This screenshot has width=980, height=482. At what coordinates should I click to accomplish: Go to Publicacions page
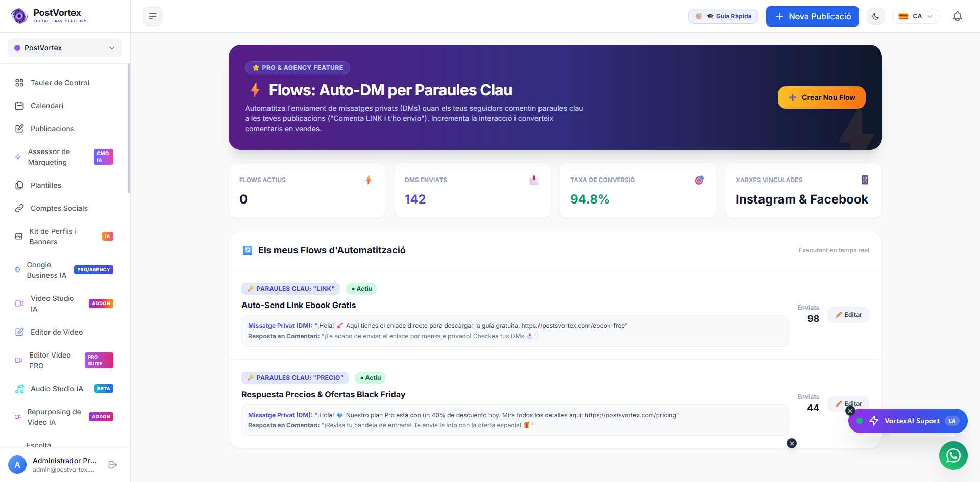tap(65, 129)
